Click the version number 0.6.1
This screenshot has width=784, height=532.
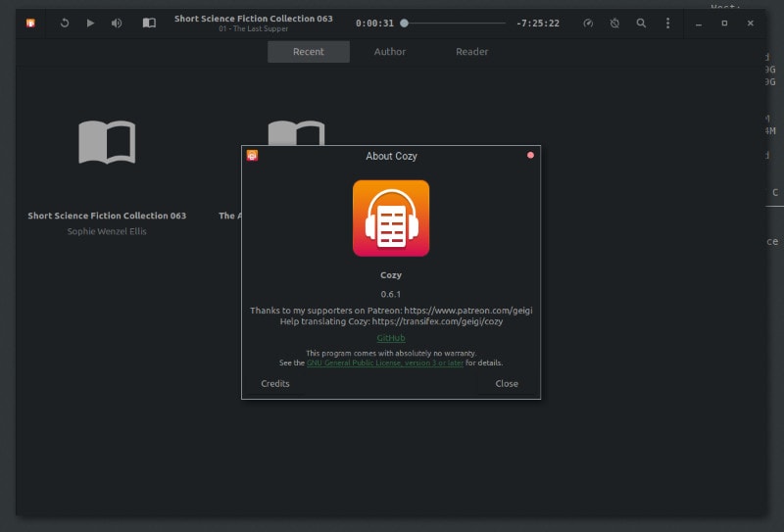point(391,294)
